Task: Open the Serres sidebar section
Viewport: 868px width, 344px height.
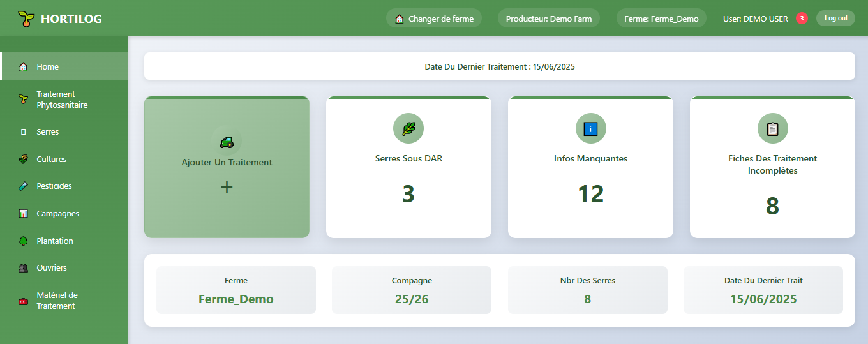Action: [64, 132]
